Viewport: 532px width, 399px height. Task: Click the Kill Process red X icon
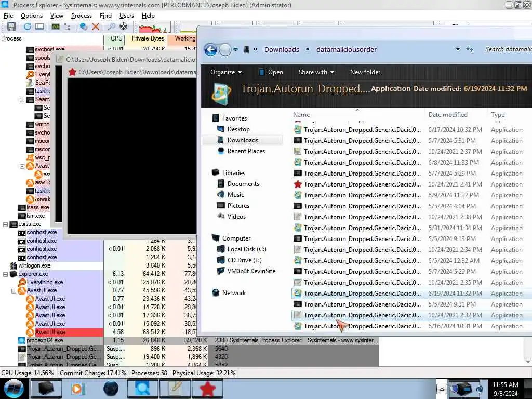(x=96, y=26)
